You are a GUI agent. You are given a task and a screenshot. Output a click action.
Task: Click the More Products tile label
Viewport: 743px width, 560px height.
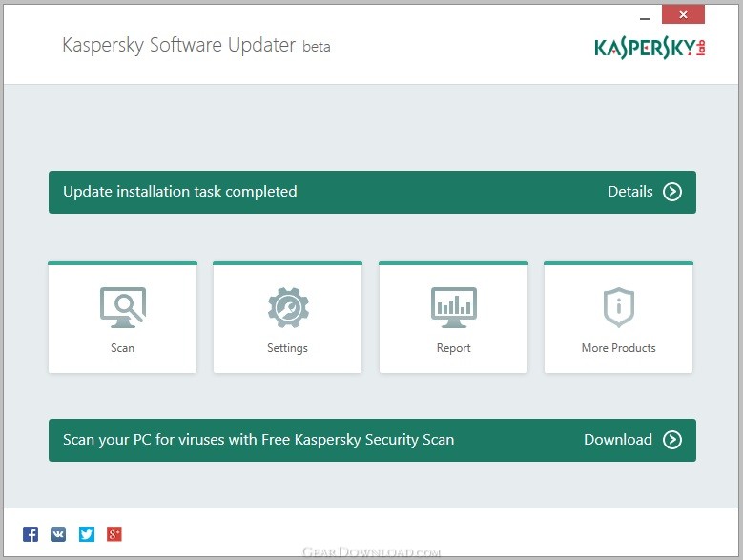[618, 348]
